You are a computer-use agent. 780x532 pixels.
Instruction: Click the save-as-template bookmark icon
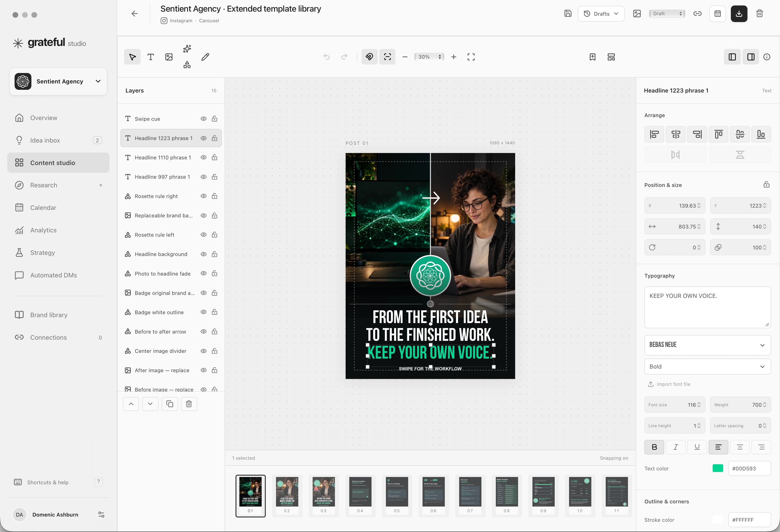(592, 57)
